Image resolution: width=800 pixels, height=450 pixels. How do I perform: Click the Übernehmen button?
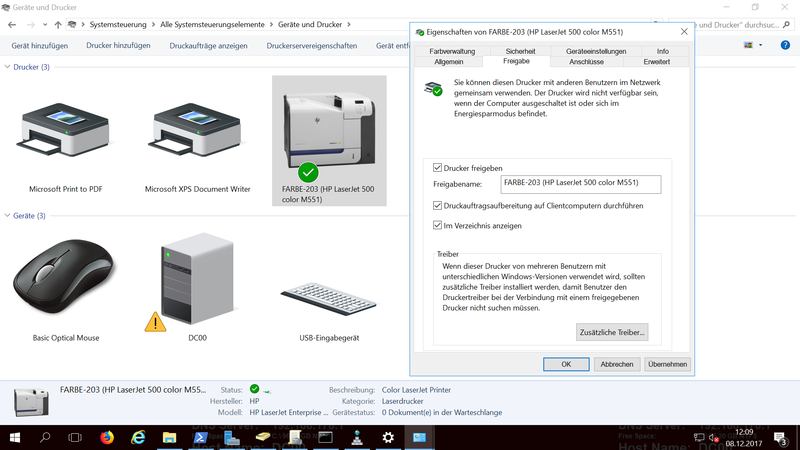667,364
